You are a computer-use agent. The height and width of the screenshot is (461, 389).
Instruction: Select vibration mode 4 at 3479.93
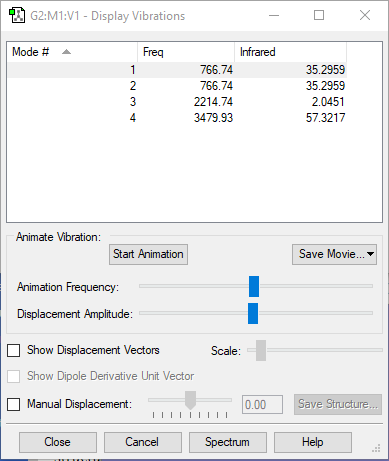point(177,118)
